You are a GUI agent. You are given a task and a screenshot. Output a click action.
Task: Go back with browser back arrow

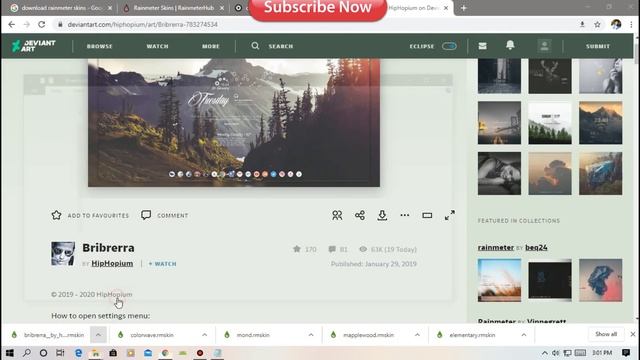click(11, 24)
